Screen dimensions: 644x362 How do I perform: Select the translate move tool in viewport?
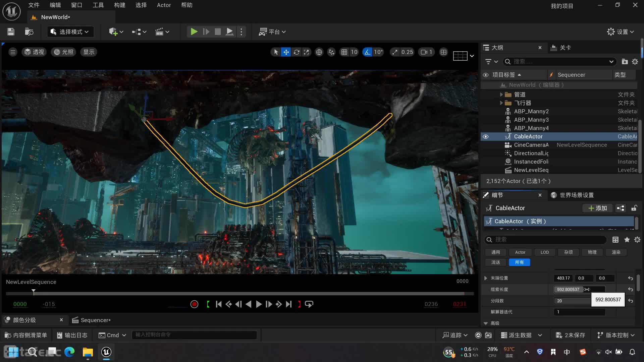tap(286, 52)
